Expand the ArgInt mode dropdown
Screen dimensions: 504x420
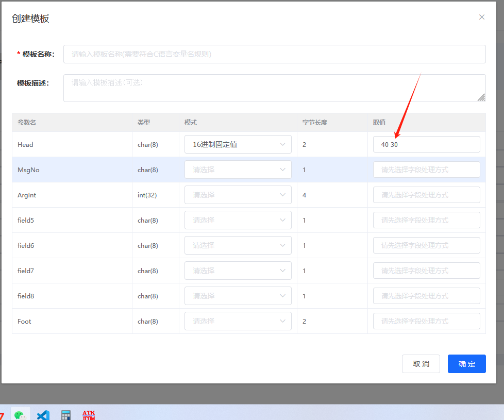[238, 195]
